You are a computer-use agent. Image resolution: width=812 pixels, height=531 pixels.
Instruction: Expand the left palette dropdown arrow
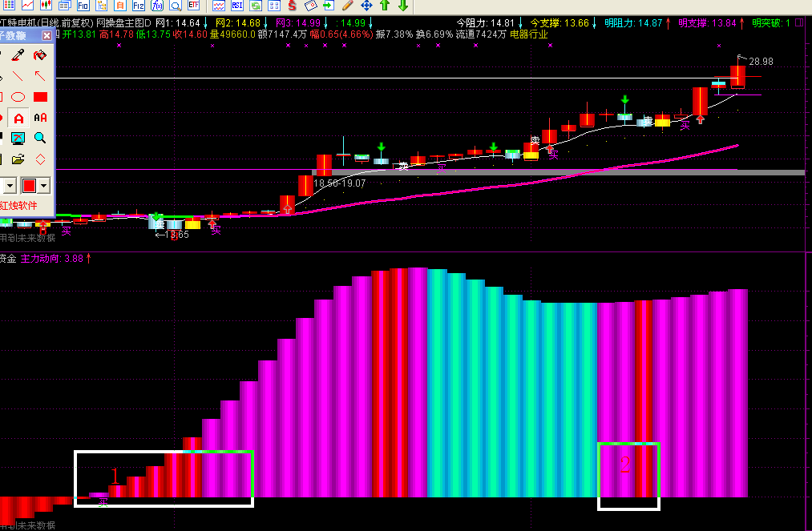click(x=10, y=185)
